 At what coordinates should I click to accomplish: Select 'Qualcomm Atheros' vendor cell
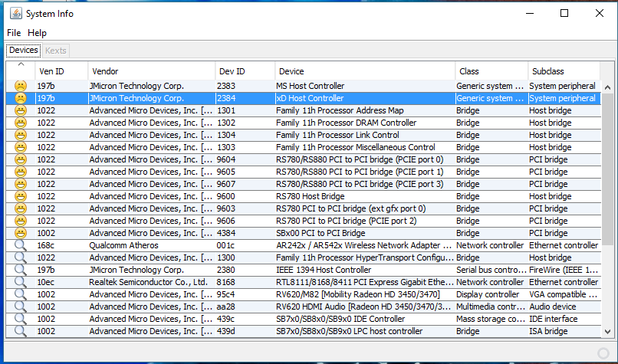click(152, 245)
